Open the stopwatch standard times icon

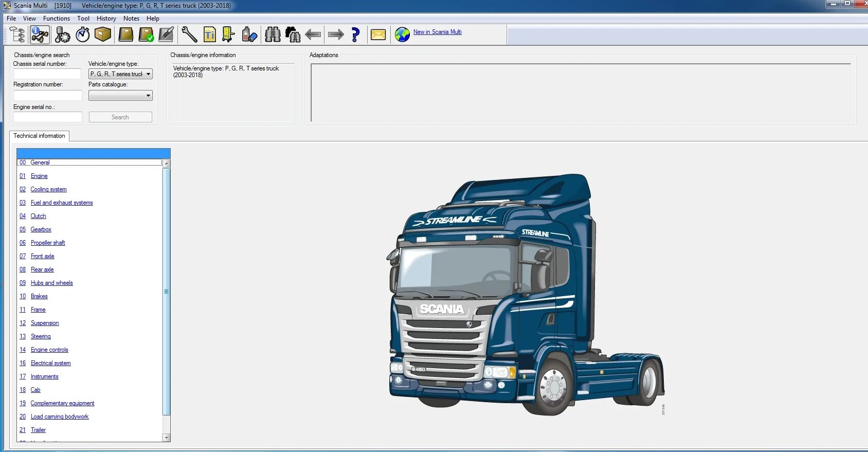click(82, 34)
